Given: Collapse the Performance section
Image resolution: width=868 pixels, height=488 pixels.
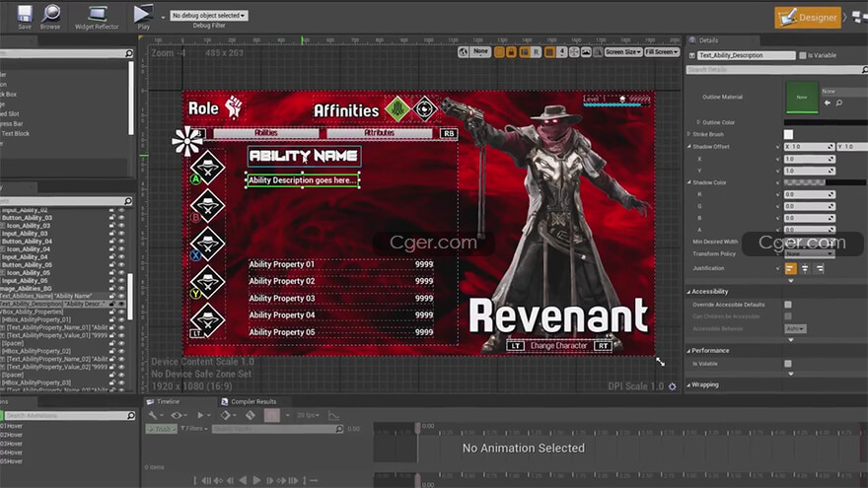Looking at the screenshot, I should (688, 351).
